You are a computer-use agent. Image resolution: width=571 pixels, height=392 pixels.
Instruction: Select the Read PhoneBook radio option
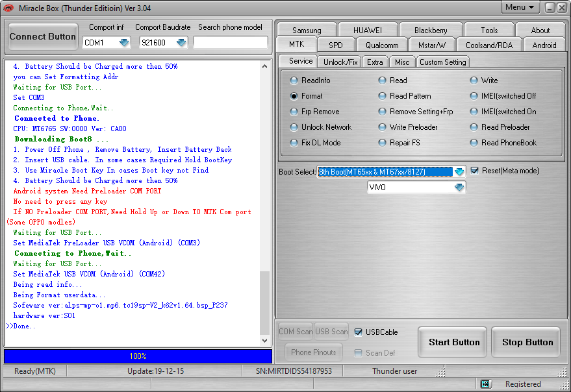click(x=503, y=143)
